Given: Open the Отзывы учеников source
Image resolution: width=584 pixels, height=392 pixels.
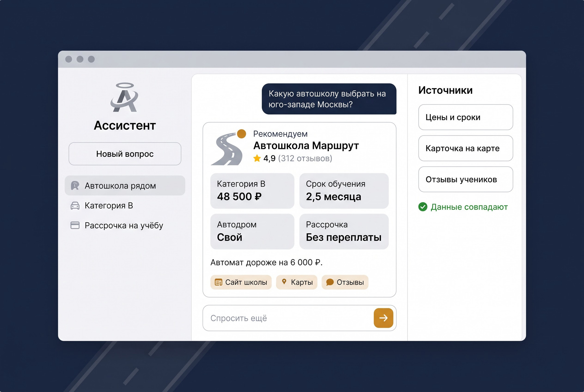Looking at the screenshot, I should [x=466, y=179].
